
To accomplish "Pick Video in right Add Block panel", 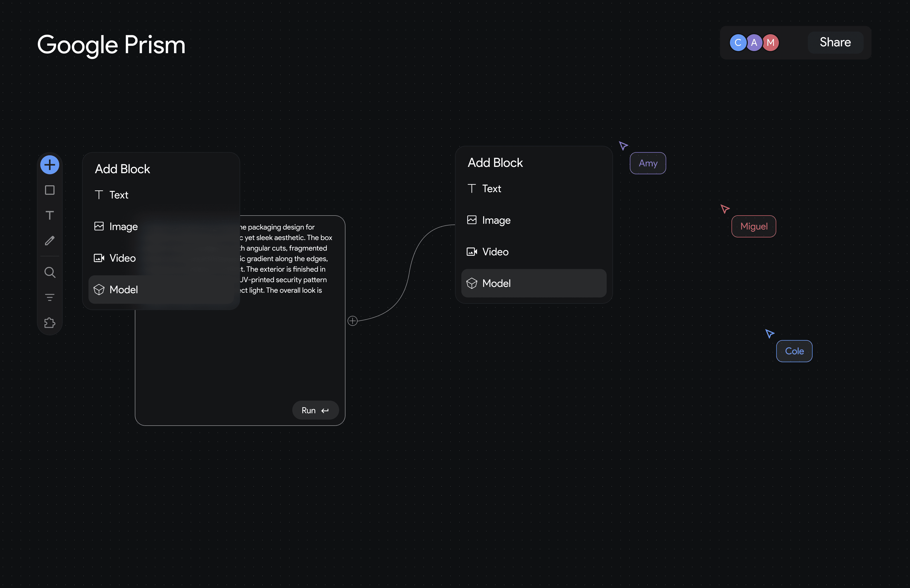I will pyautogui.click(x=495, y=252).
